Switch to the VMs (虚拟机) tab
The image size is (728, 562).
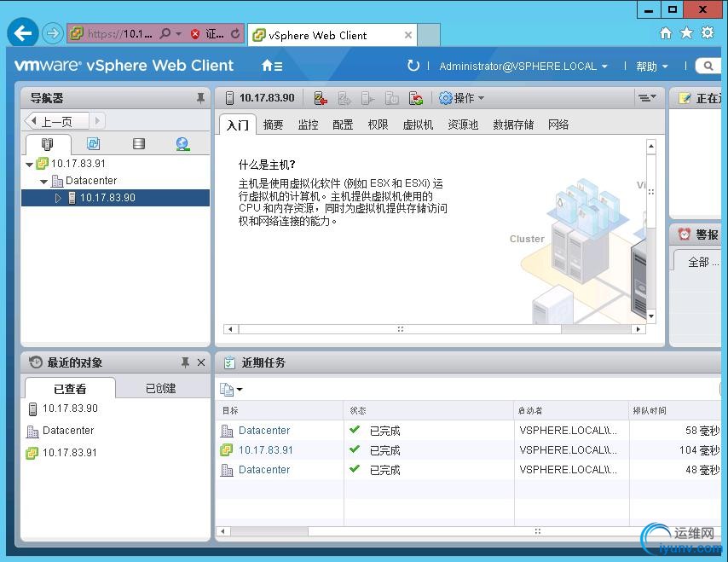coord(418,125)
